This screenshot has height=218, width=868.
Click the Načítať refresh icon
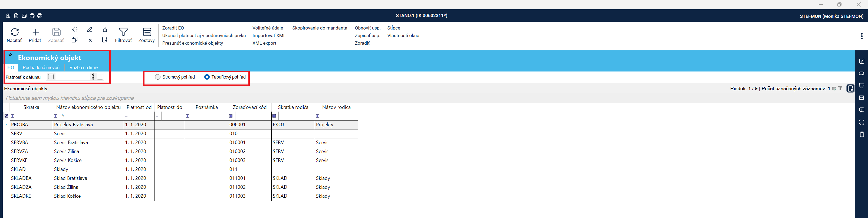15,32
